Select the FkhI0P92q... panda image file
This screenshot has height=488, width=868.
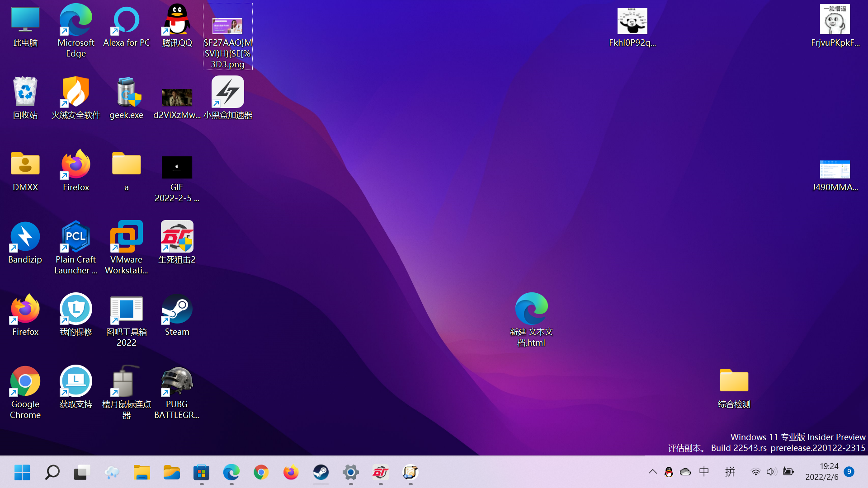(632, 27)
